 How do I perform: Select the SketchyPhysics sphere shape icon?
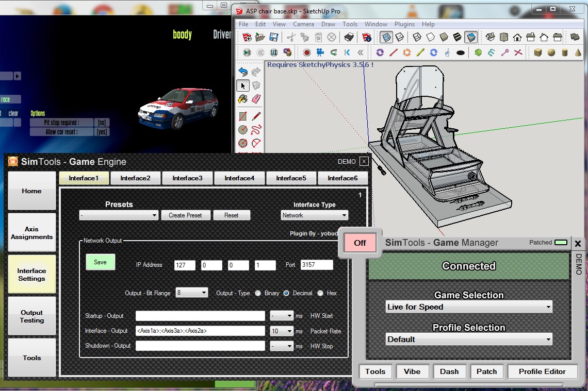(x=551, y=53)
